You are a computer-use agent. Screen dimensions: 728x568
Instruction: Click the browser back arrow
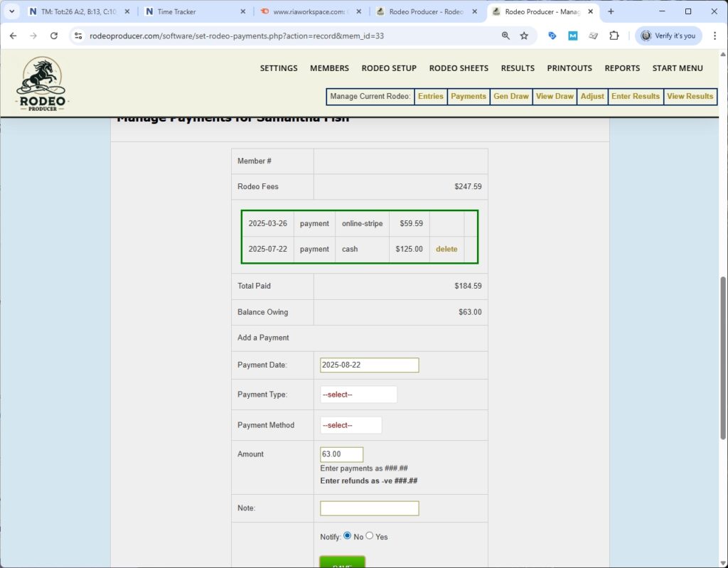13,35
